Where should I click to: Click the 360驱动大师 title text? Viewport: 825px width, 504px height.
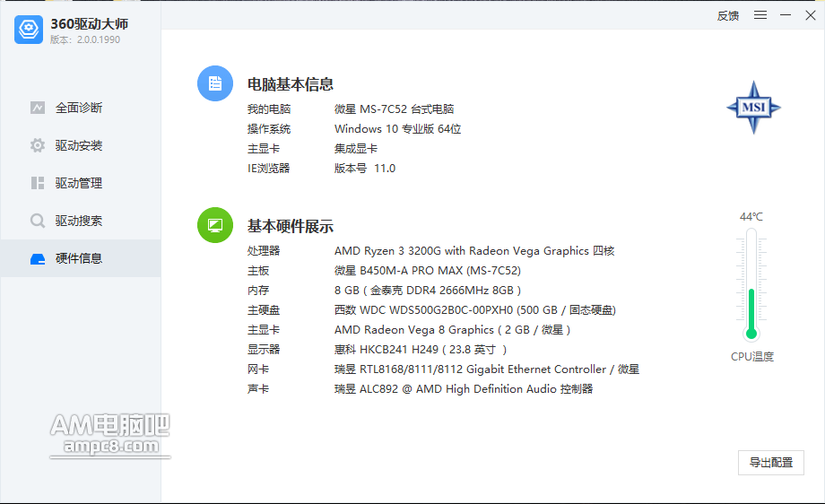(x=90, y=23)
